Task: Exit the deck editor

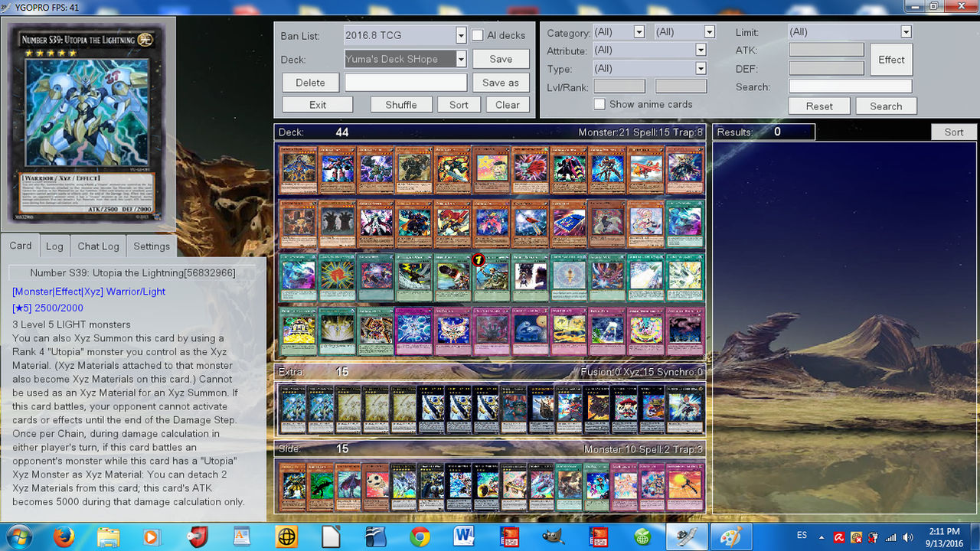Action: 318,105
